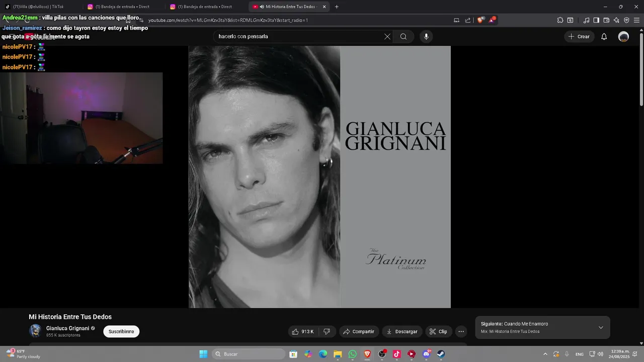Click the 855 K suscriptores text
Screen dimensions: 644x362
tap(63, 335)
